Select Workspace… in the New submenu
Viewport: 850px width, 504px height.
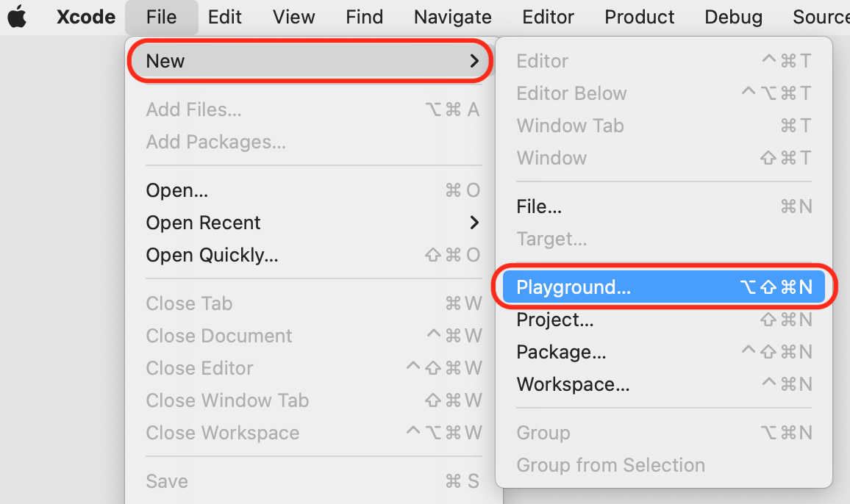[573, 384]
